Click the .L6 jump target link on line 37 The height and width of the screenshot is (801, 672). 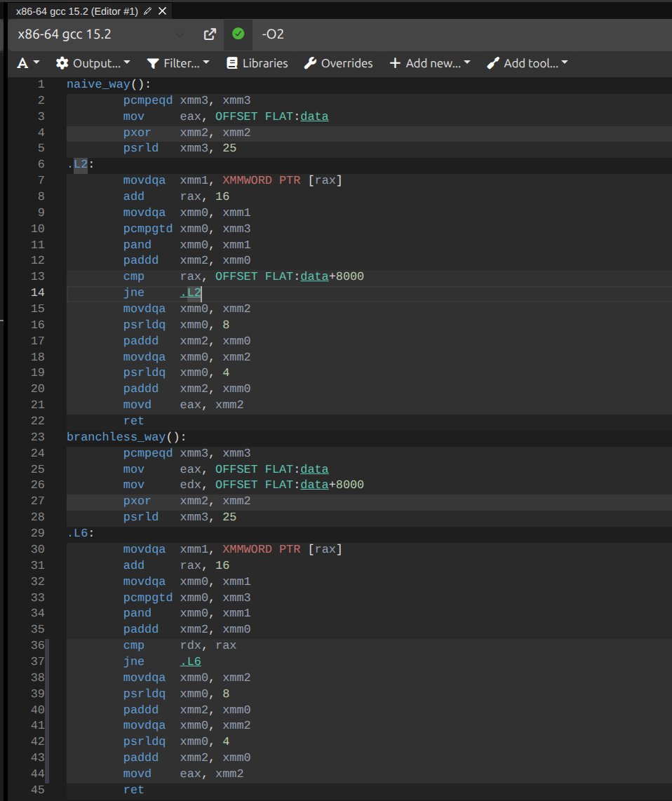(x=191, y=661)
